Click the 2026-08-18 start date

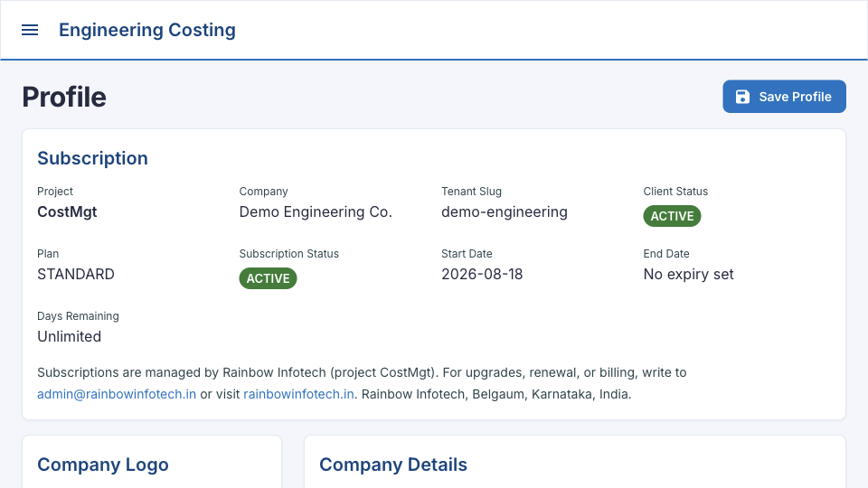(x=482, y=275)
